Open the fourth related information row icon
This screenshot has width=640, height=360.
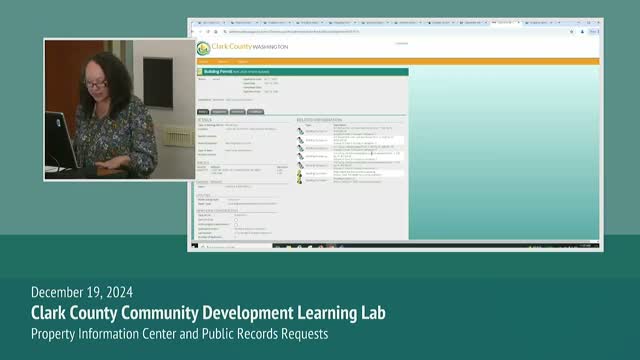coord(300,156)
